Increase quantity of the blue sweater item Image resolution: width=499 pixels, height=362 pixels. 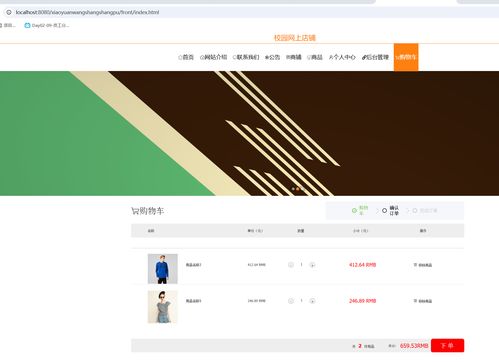point(312,265)
